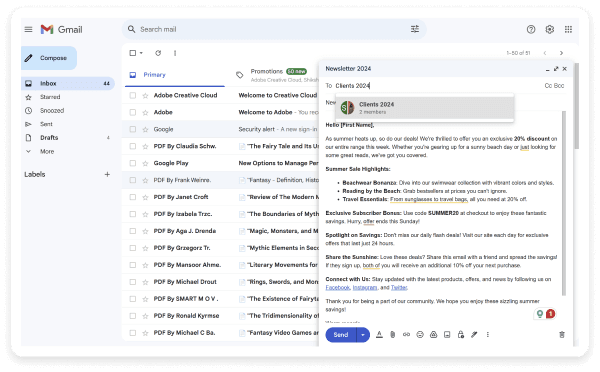Create new label with plus icon
Screen dimensions: 600x372
[107, 175]
